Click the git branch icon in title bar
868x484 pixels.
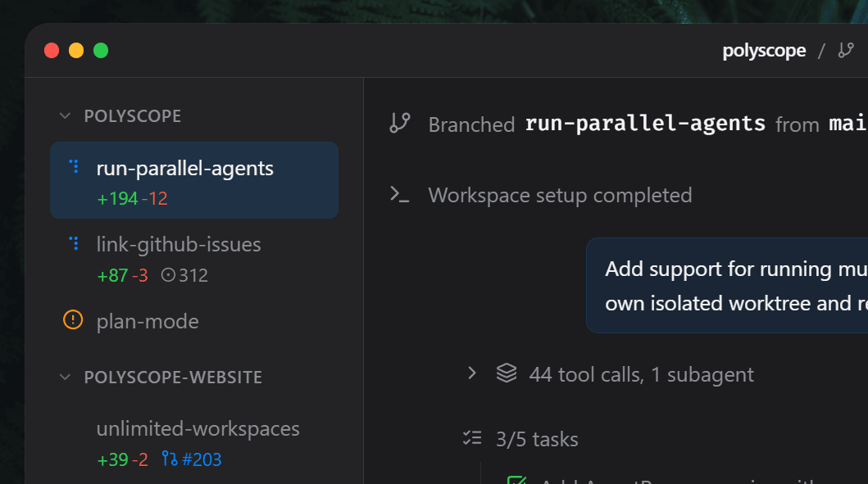pyautogui.click(x=846, y=51)
